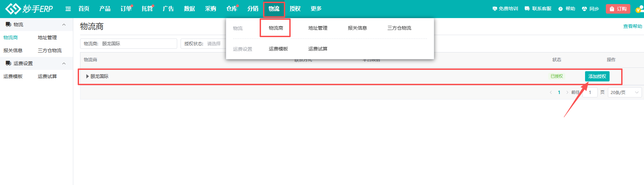
Task: Select 报关信息 in the dropdown menu
Action: point(357,28)
